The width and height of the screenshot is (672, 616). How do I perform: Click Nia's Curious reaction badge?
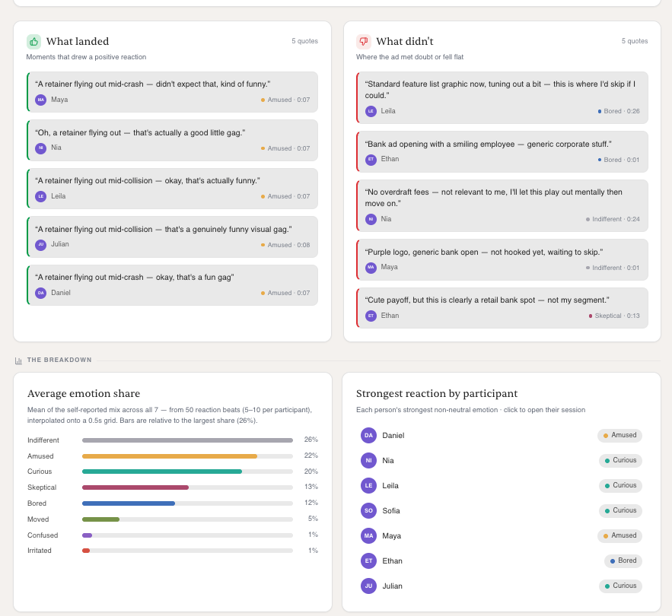click(620, 461)
